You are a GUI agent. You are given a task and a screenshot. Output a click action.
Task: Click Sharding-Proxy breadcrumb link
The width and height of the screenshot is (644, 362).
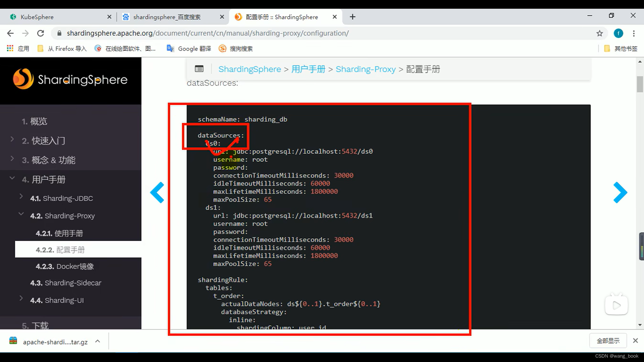(x=366, y=69)
